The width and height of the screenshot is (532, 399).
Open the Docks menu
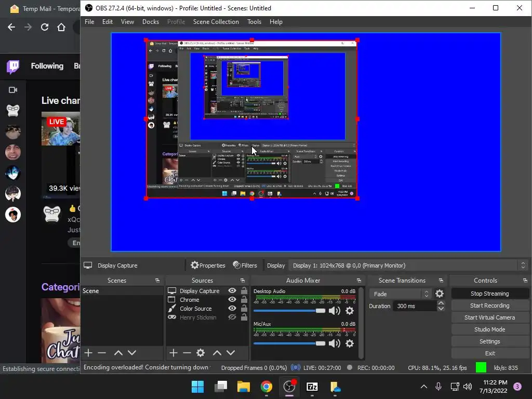click(151, 22)
